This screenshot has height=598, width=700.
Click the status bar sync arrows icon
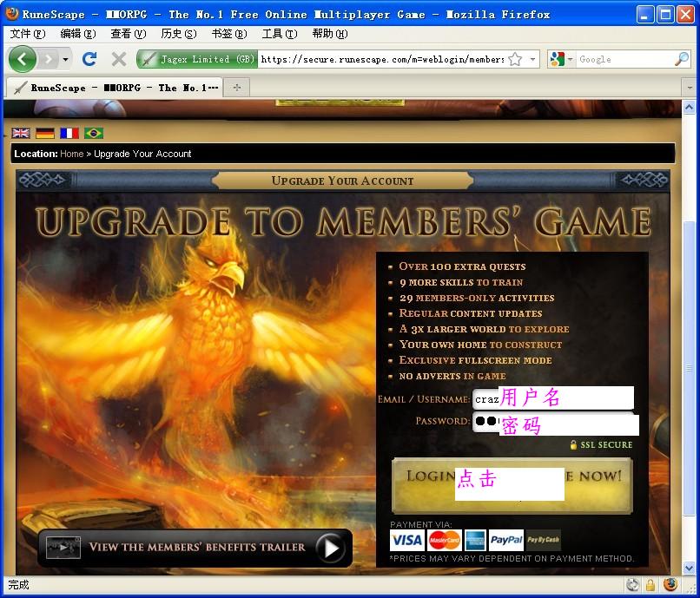632,585
